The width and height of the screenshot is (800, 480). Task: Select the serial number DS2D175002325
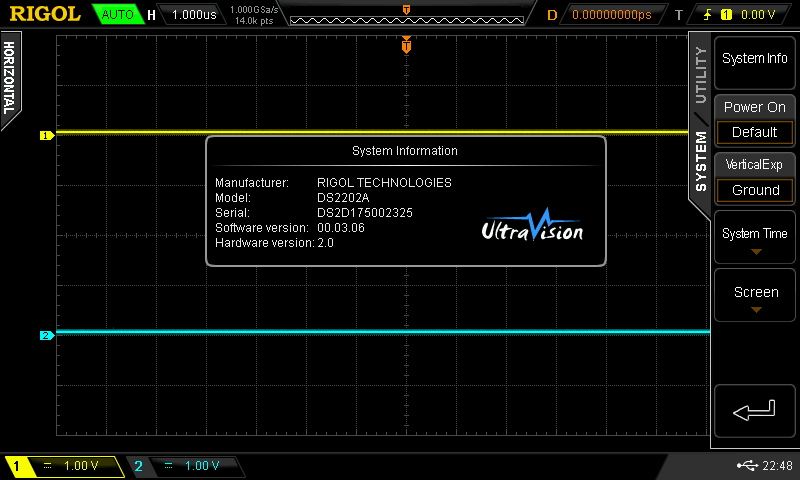click(365, 213)
